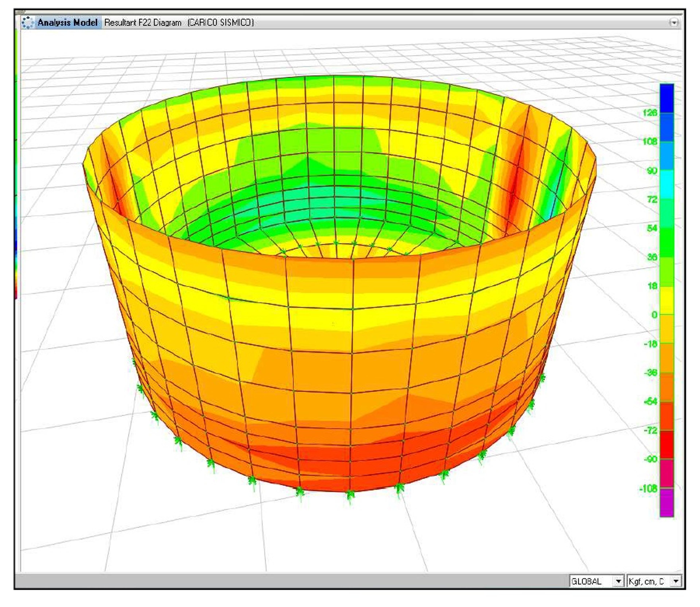Image resolution: width=700 pixels, height=607 pixels.
Task: Expand the arrow beside GLOBAL
Action: click(618, 581)
